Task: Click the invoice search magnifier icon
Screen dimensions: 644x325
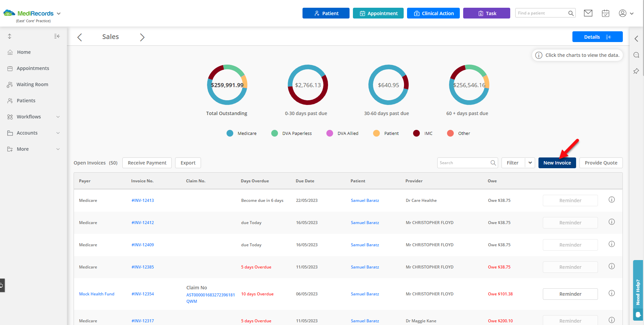Action: [x=493, y=163]
